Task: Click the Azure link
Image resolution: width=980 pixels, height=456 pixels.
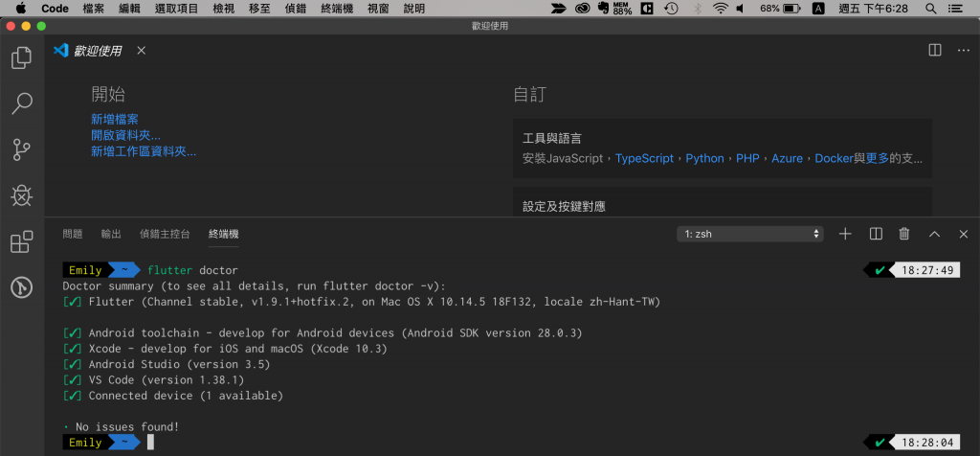Action: point(787,158)
